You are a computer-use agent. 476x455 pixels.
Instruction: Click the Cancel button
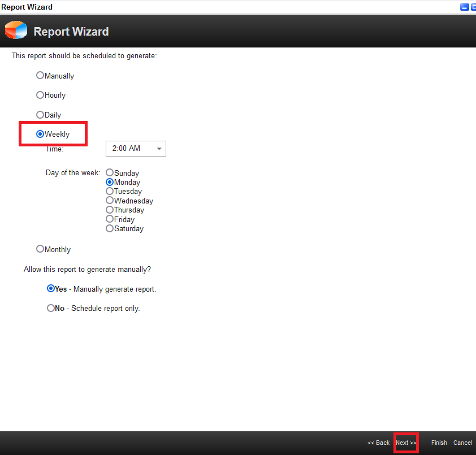click(x=462, y=443)
